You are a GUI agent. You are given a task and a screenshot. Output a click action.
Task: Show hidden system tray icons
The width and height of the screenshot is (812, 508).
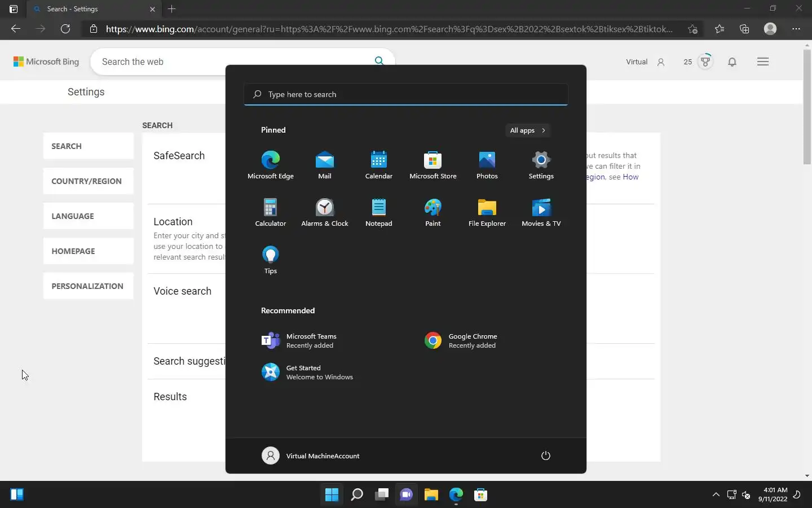716,495
